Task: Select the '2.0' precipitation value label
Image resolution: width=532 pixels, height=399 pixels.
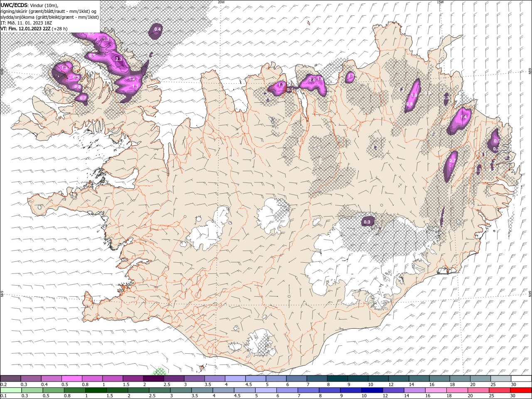Action: pos(312,79)
